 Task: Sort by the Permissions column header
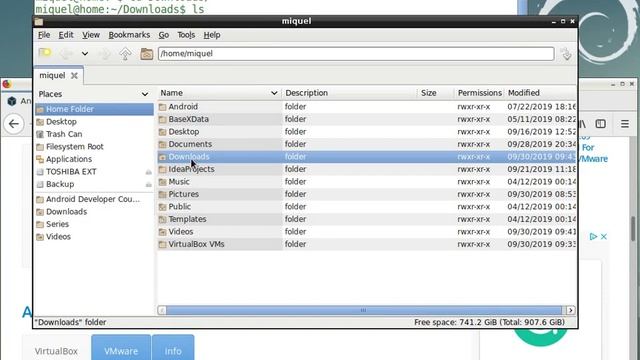pyautogui.click(x=479, y=93)
